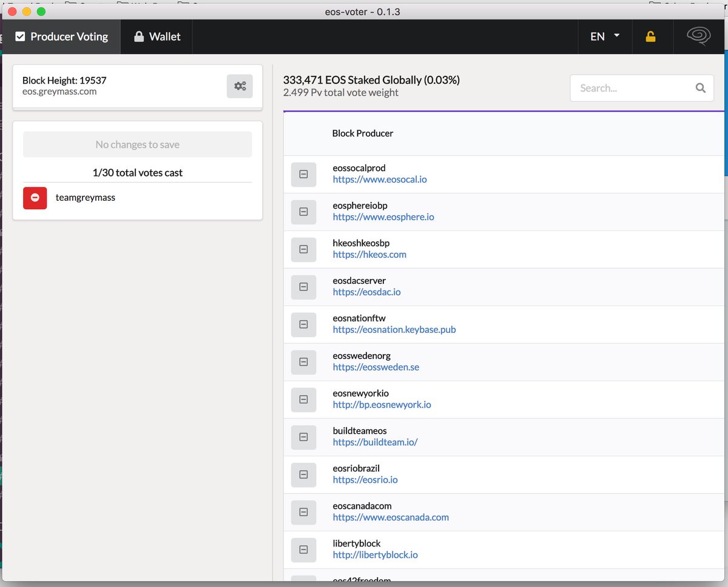728x587 pixels.
Task: Click the yellow unlock wallet icon
Action: click(650, 36)
